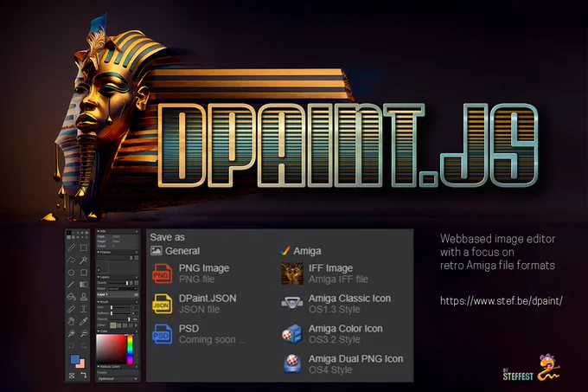Click the 'General' heading in Save as

182,251
